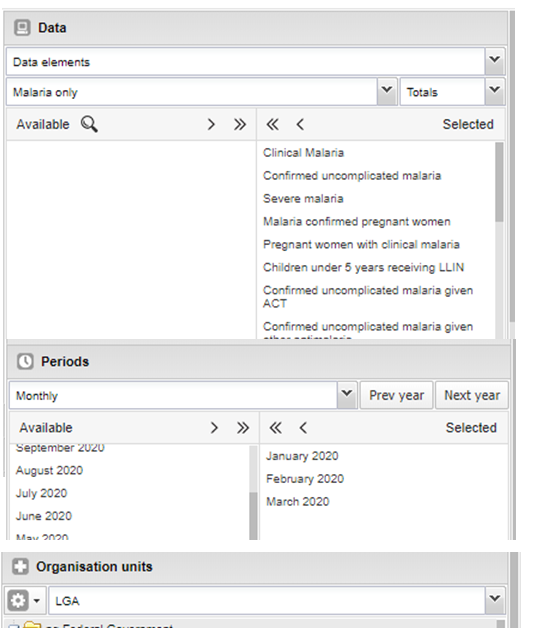The height and width of the screenshot is (628, 534).
Task: Click single left arrow in Data selected header
Action: coord(300,125)
